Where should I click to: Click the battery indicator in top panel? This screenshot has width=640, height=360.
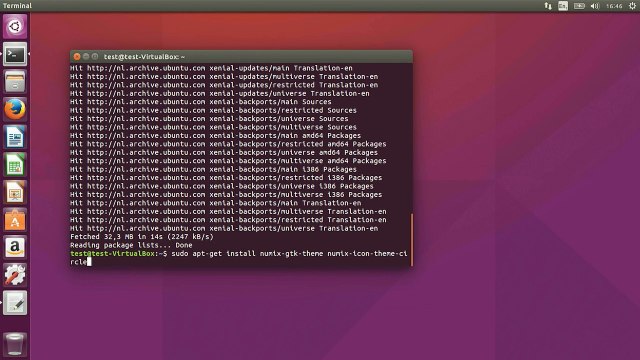coord(579,6)
